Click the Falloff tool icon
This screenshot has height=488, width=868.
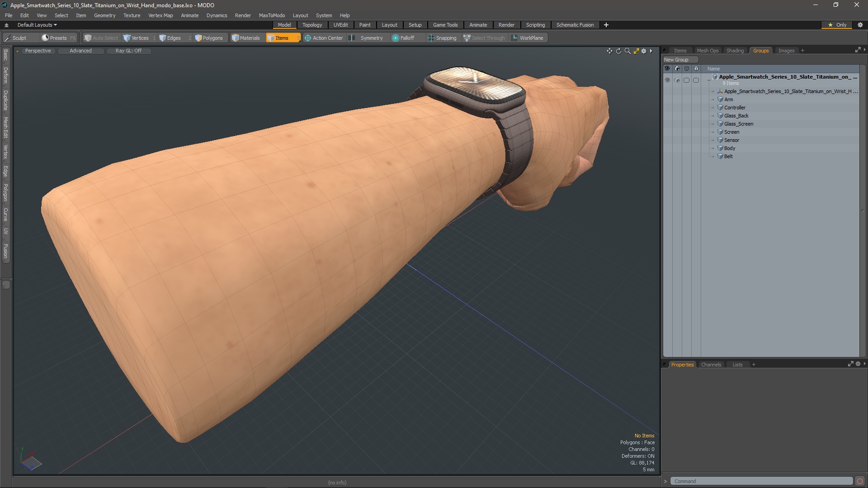(396, 38)
